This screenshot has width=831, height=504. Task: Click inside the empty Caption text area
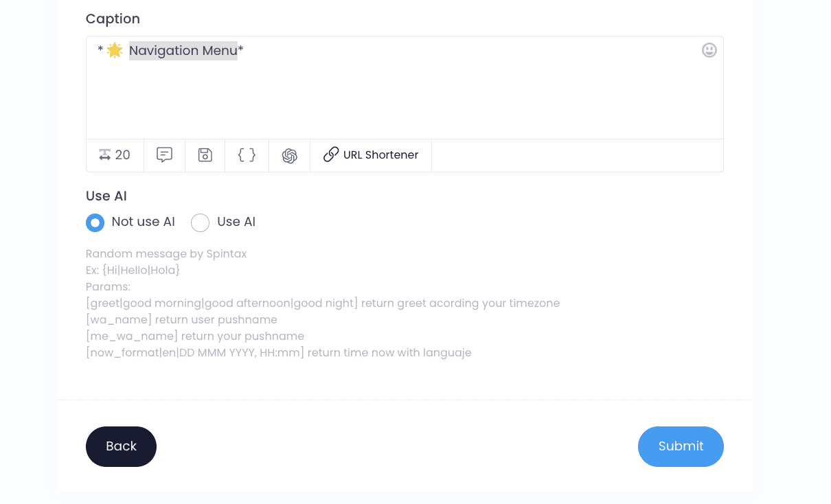pos(405,96)
